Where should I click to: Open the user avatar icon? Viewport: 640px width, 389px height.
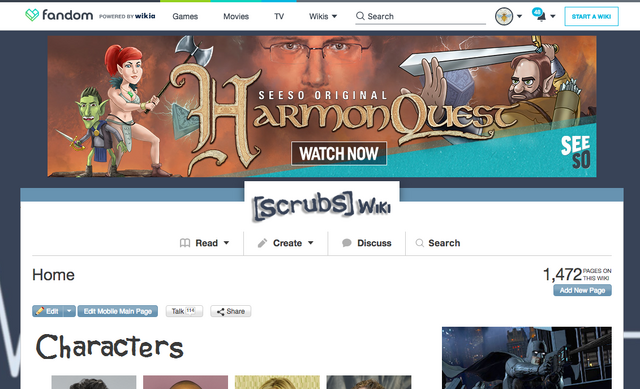[504, 16]
